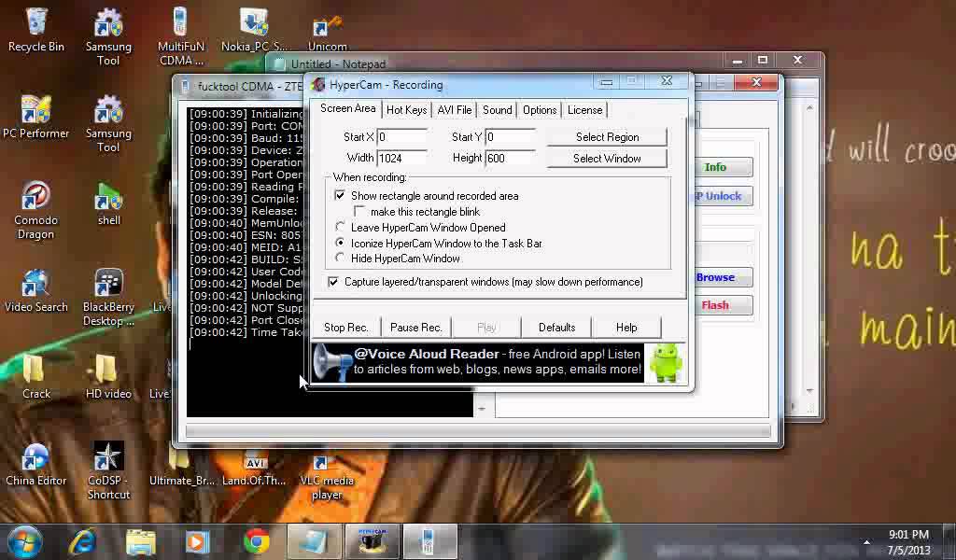
Task: Launch PC Performer desktop icon
Action: (x=36, y=117)
